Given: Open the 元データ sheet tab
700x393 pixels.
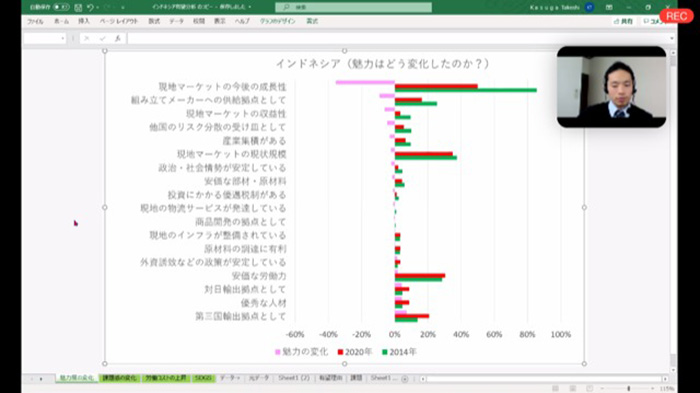Looking at the screenshot, I should 259,378.
